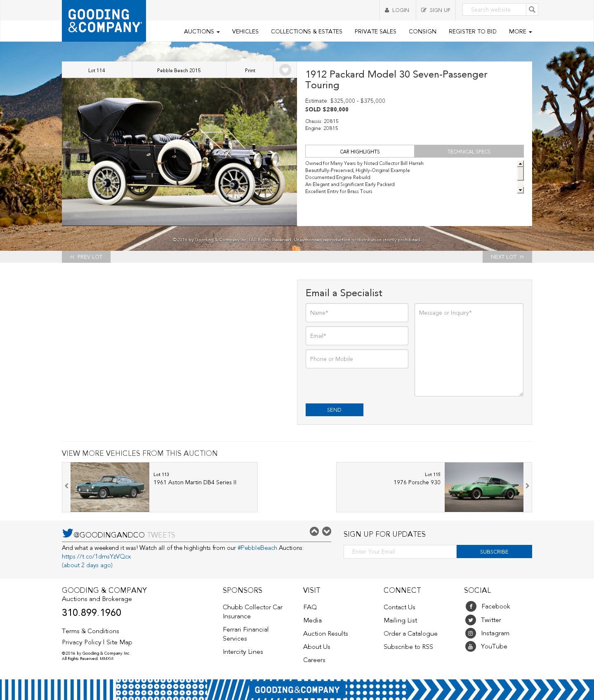Open Subscribe to RSS link
Image resolution: width=594 pixels, height=700 pixels.
(x=408, y=647)
